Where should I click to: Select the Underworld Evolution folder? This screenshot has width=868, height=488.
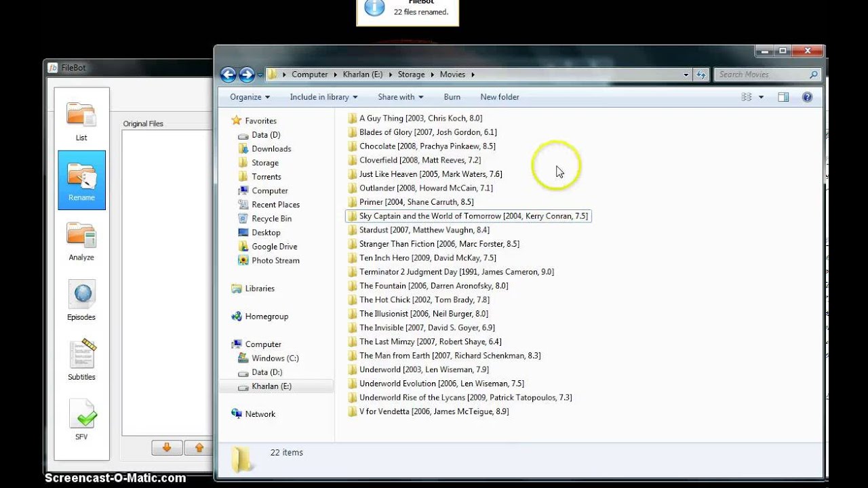pos(441,384)
